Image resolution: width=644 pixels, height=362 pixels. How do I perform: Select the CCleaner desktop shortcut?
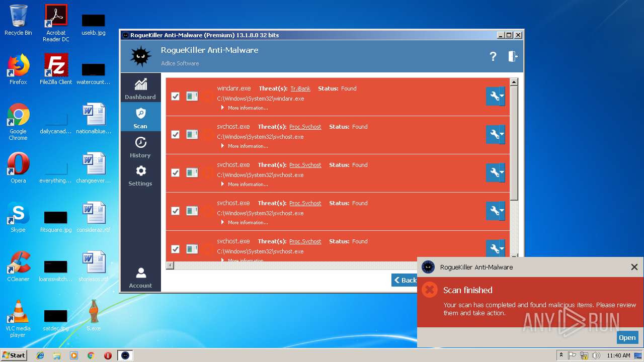pos(18,266)
